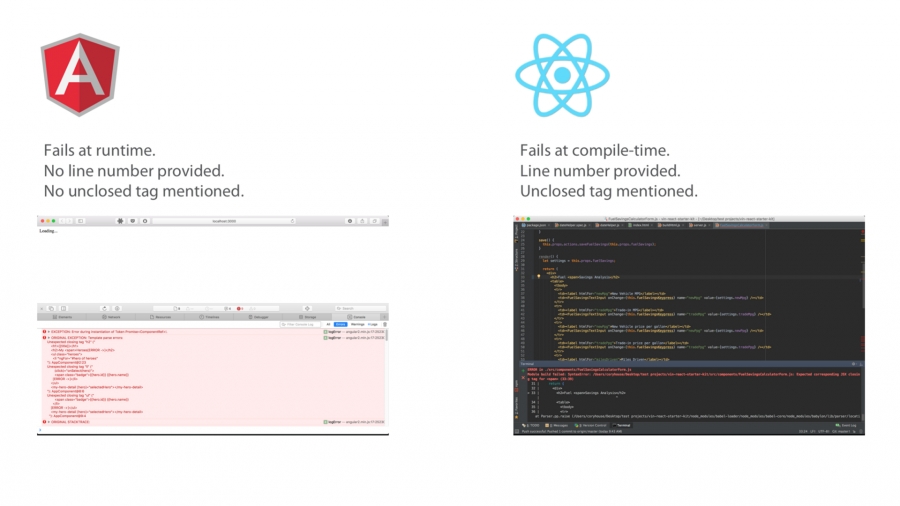Open the Event Log in the IDE
Image resolution: width=900 pixels, height=506 pixels.
point(847,426)
